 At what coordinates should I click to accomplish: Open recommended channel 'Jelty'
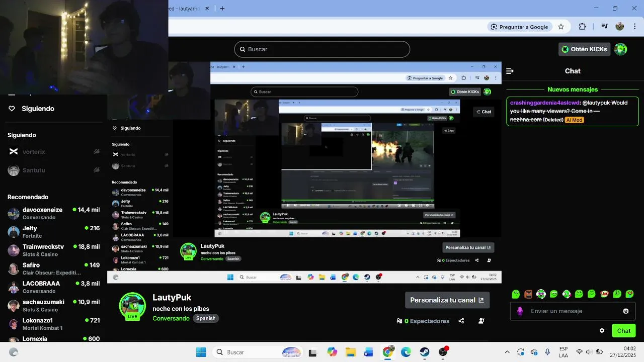pyautogui.click(x=53, y=232)
